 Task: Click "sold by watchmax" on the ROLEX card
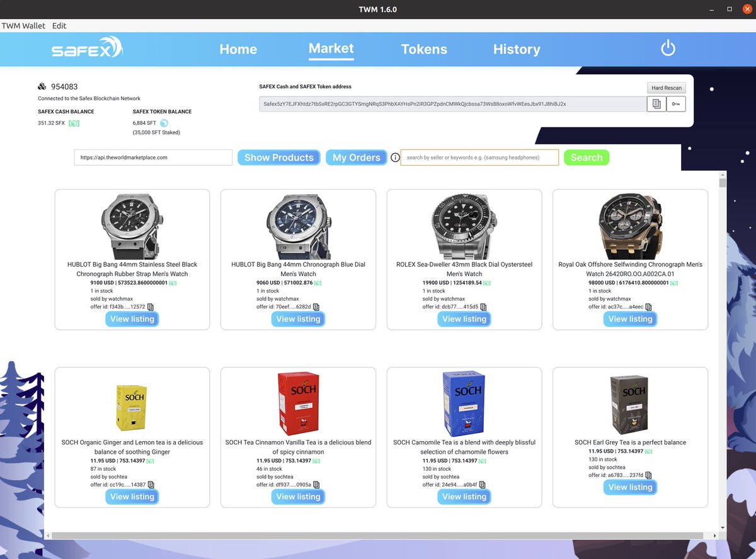click(x=444, y=299)
